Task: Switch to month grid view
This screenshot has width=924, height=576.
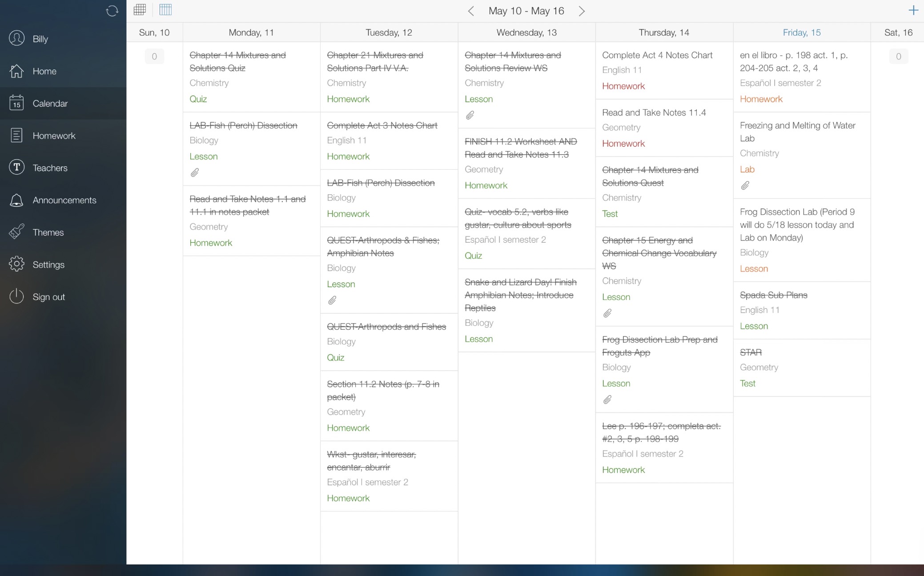Action: tap(140, 10)
